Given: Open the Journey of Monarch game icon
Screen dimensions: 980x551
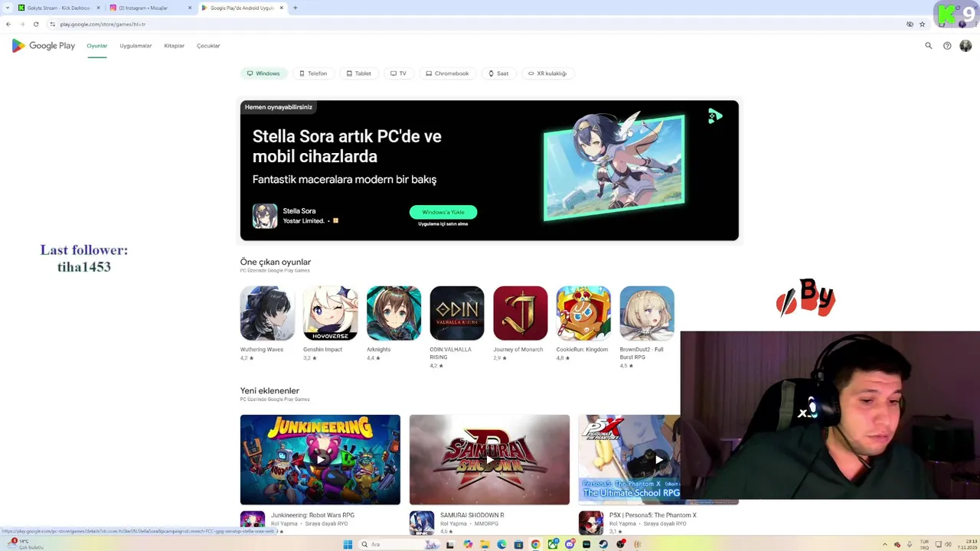Looking at the screenshot, I should point(521,313).
